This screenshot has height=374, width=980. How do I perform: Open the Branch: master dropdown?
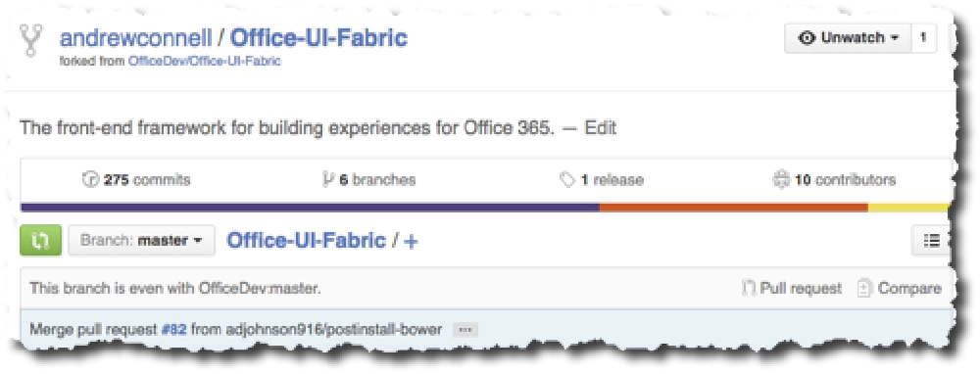point(141,241)
